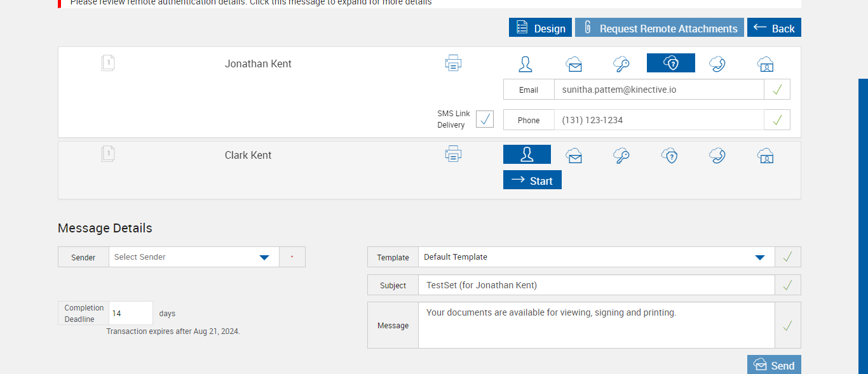Toggle SMS Link Delivery checkbox
This screenshot has width=868, height=374.
click(x=485, y=119)
